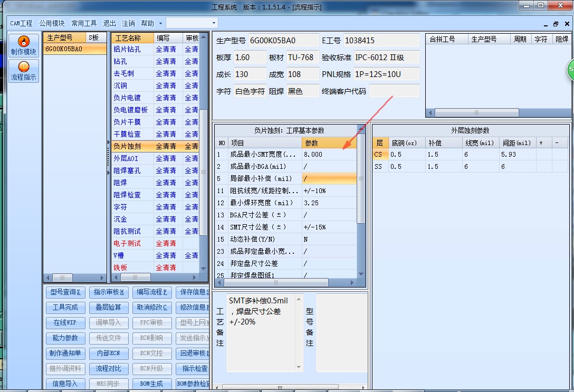Click the 流程对比 button
574x392 pixels.
click(x=109, y=369)
